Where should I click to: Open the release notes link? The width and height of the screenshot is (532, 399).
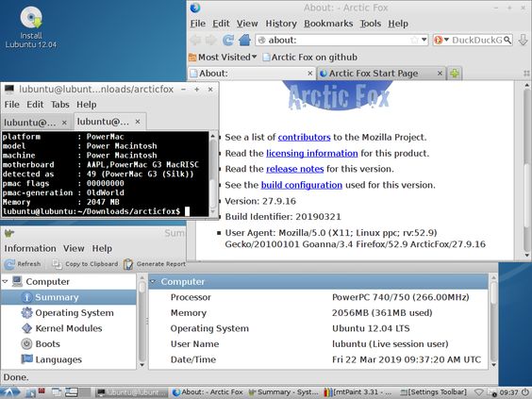click(x=295, y=169)
